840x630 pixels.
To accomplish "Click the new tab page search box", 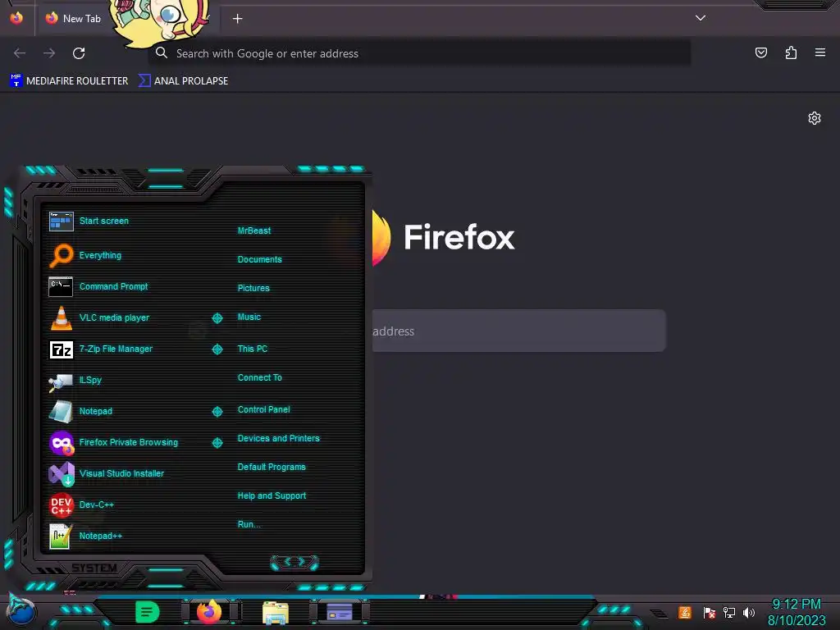I will point(518,331).
